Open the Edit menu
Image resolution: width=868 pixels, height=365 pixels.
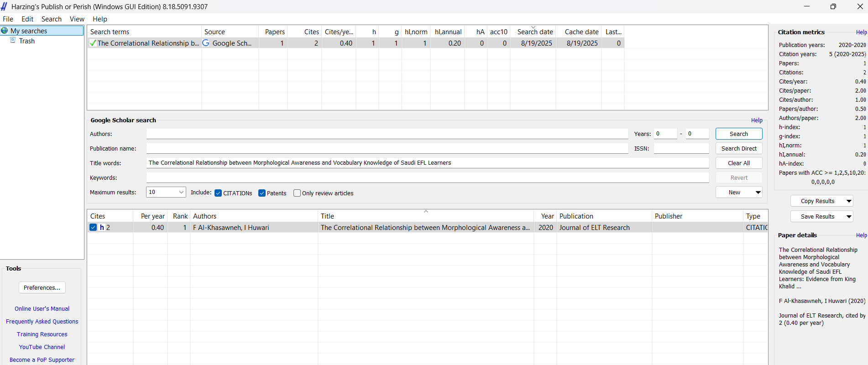click(x=27, y=19)
